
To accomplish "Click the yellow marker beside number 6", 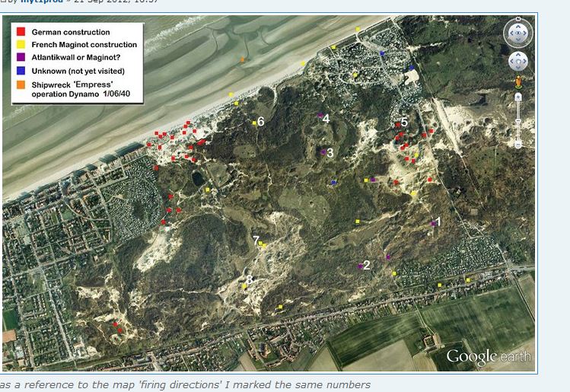I will [254, 123].
